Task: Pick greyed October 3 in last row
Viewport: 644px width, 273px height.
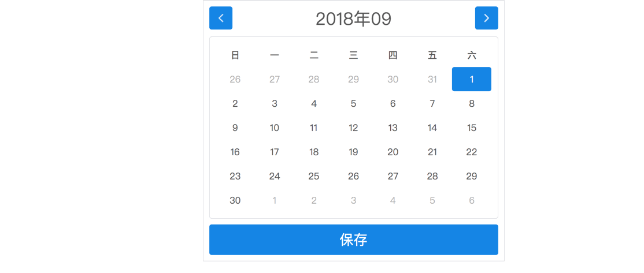Action: [353, 200]
